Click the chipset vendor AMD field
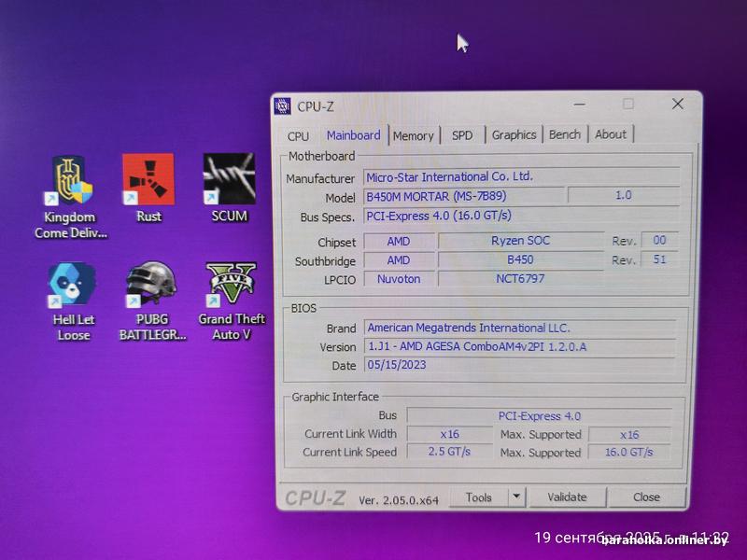Viewport: 747px width, 560px height. (399, 242)
